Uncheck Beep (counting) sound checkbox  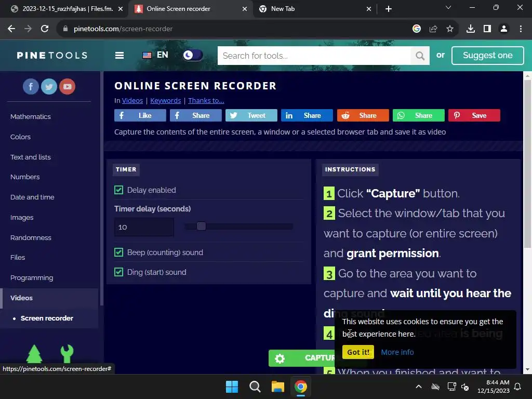point(119,252)
